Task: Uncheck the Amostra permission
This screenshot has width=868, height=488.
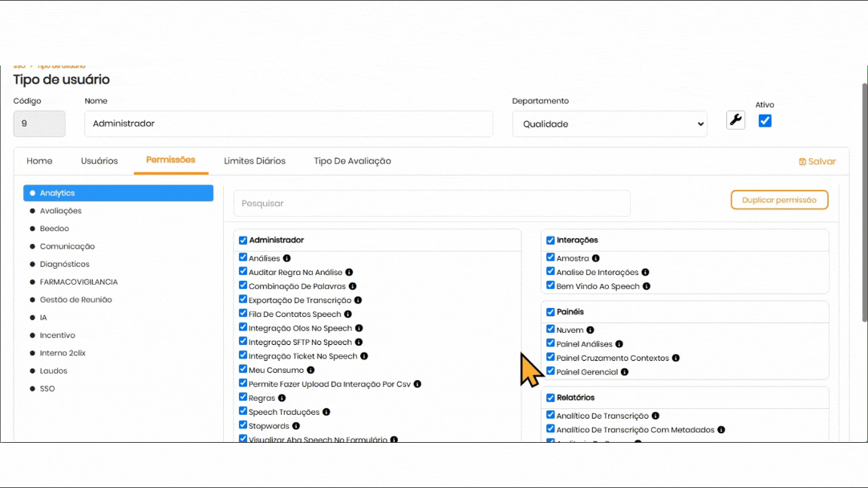Action: (550, 258)
